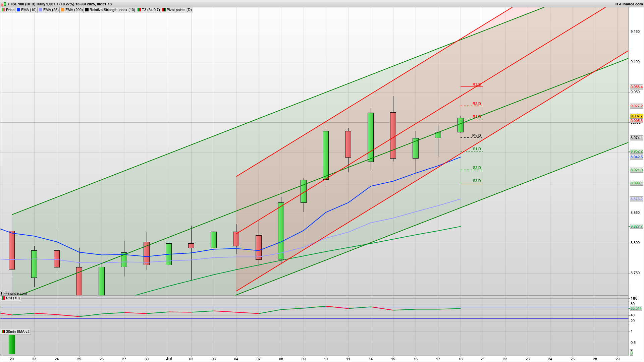The image size is (644, 362).
Task: Select the T3 price tag 8,827.7
Action: point(636,226)
